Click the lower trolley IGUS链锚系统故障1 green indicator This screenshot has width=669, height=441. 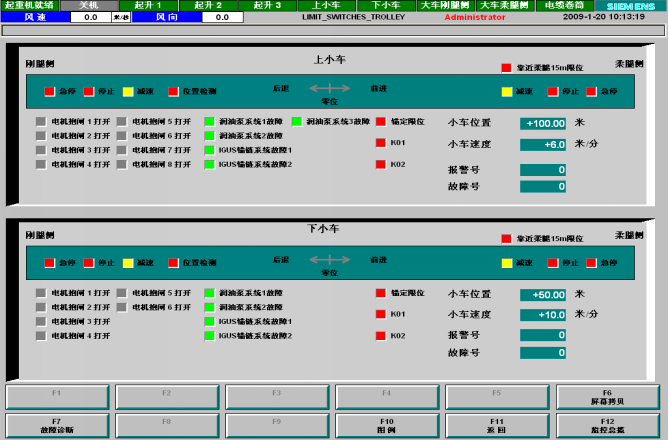pos(209,322)
